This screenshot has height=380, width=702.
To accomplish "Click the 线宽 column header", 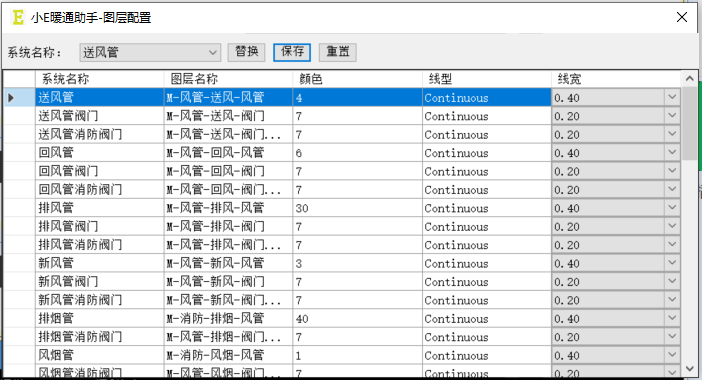I will [x=616, y=79].
